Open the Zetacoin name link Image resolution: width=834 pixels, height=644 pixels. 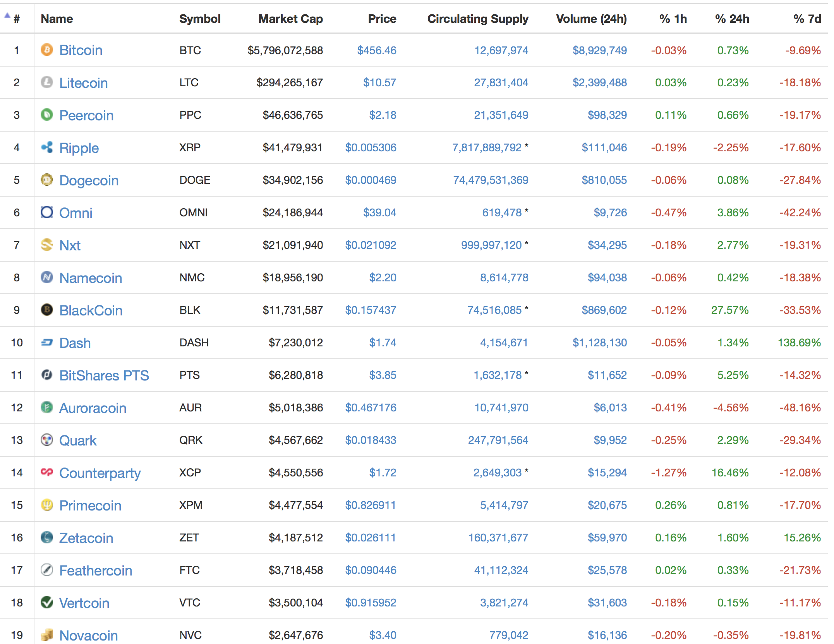[86, 538]
